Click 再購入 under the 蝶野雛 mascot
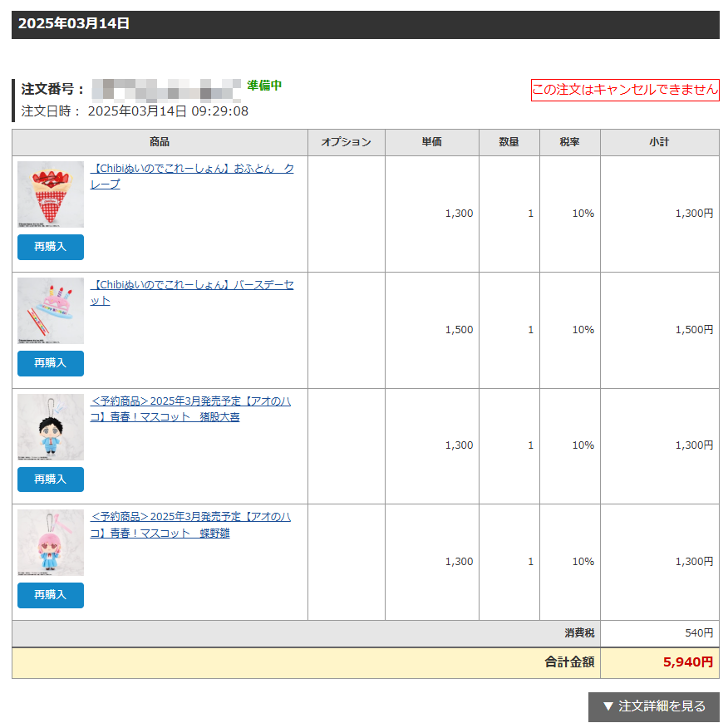This screenshot has height=723, width=728. [51, 595]
